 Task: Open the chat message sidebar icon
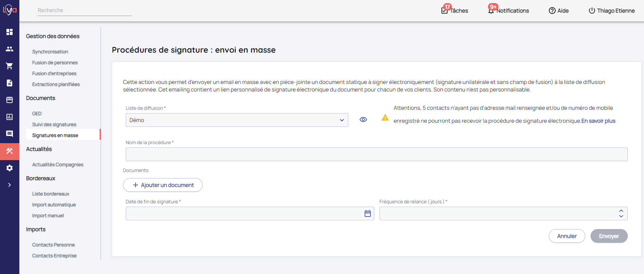(x=10, y=134)
